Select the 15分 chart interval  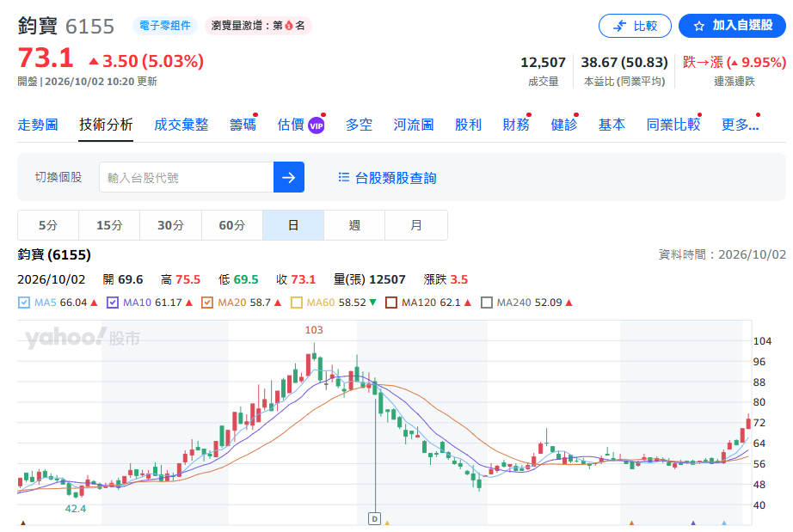[x=109, y=225]
